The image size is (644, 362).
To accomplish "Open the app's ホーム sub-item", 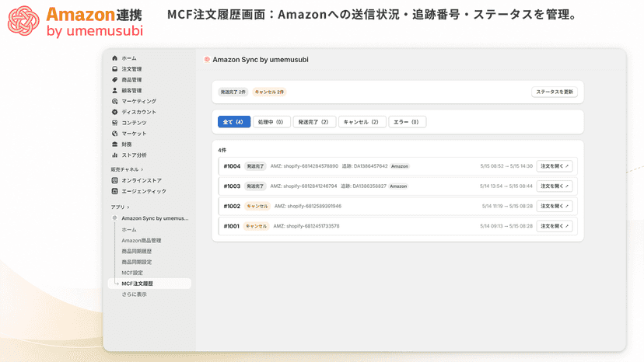I will point(129,229).
